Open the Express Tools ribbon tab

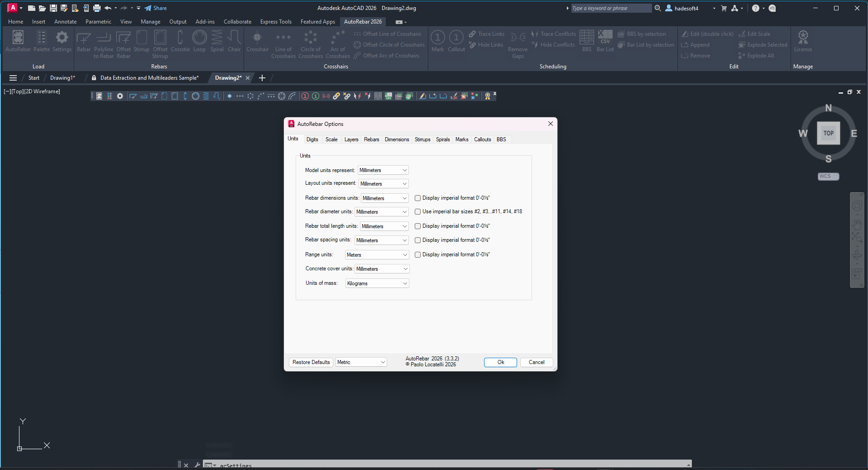point(276,22)
